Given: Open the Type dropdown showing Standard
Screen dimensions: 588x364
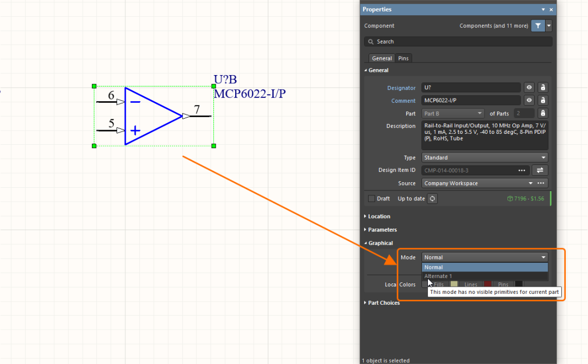Looking at the screenshot, I should [485, 158].
